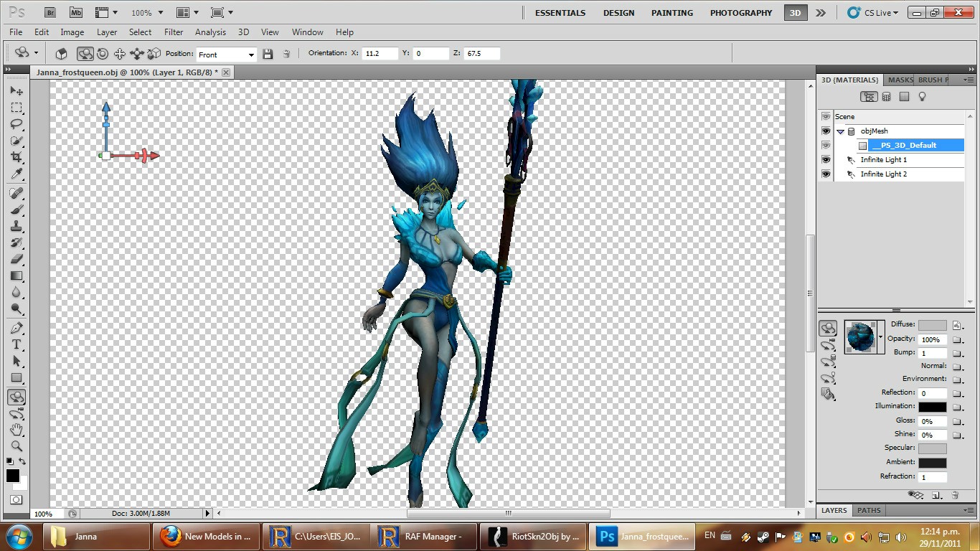Open the Janna folder in taskbar
This screenshot has height=551, width=980.
pos(97,536)
